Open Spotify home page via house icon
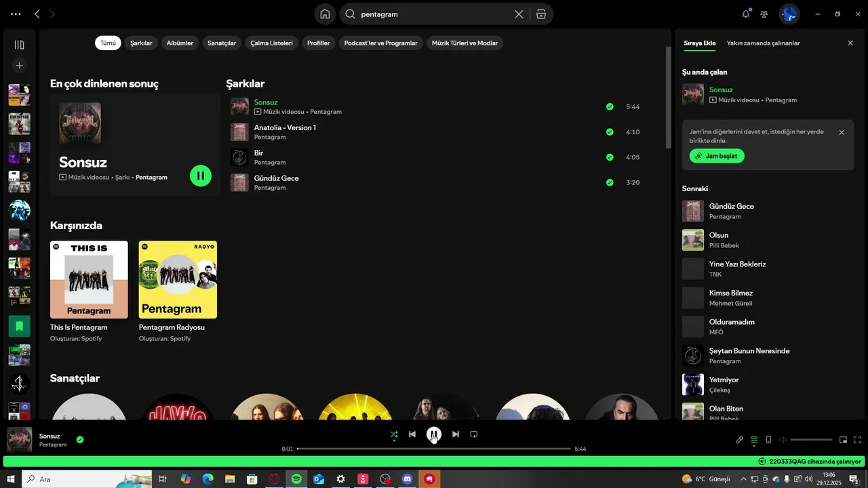The height and width of the screenshot is (488, 868). [325, 14]
